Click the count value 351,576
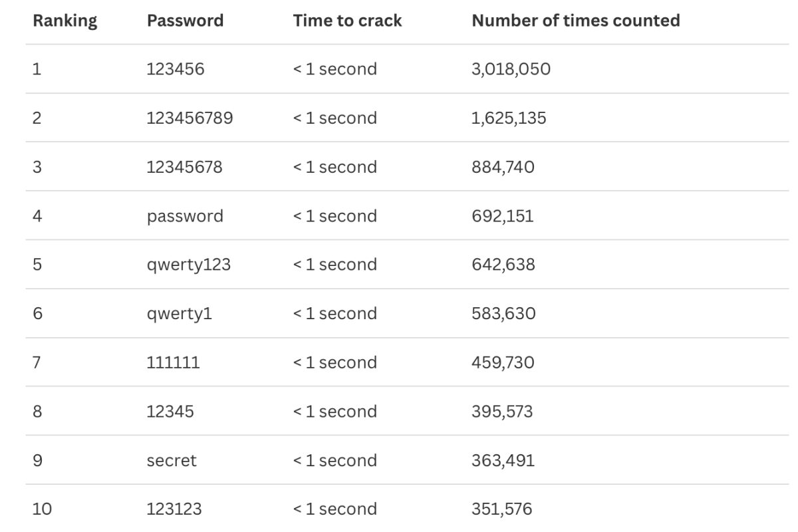Viewport: 798px width, 532px height. (x=501, y=509)
